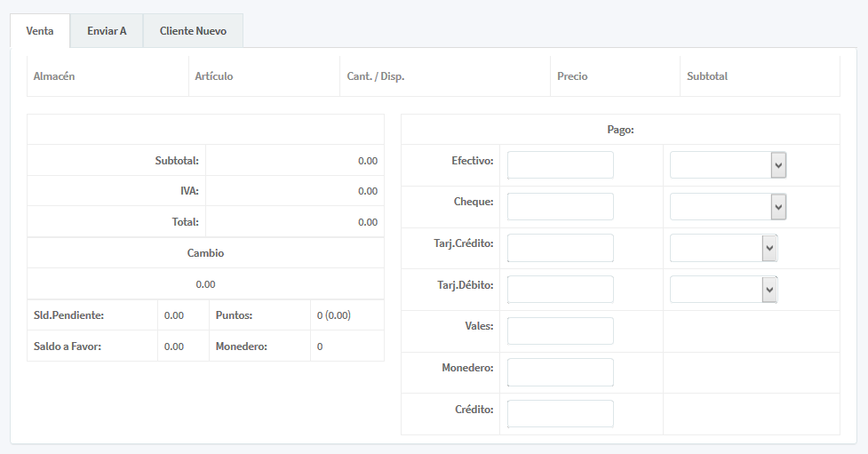Switch to the Venta tab
868x454 pixels.
point(40,31)
